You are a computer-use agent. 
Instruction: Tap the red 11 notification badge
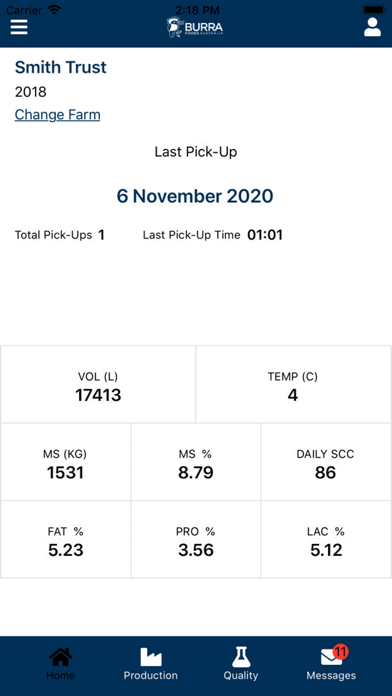(340, 652)
